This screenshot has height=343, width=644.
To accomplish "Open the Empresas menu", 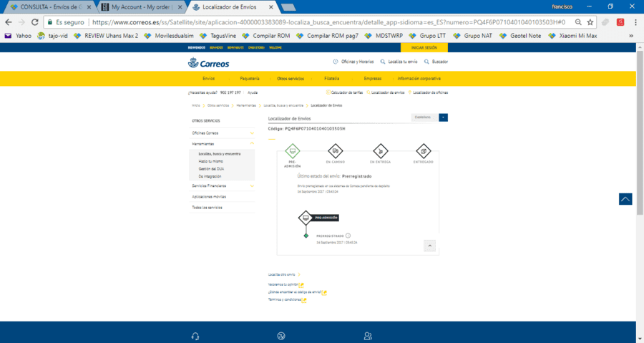I will click(x=373, y=79).
